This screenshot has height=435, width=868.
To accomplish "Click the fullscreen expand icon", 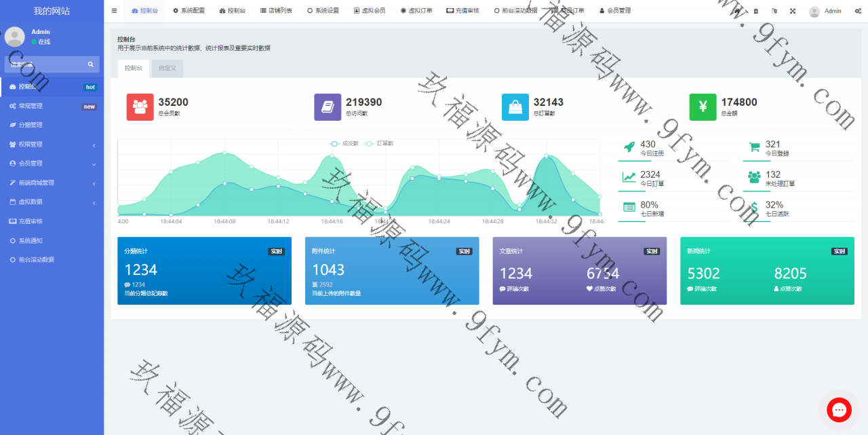I will (x=793, y=11).
